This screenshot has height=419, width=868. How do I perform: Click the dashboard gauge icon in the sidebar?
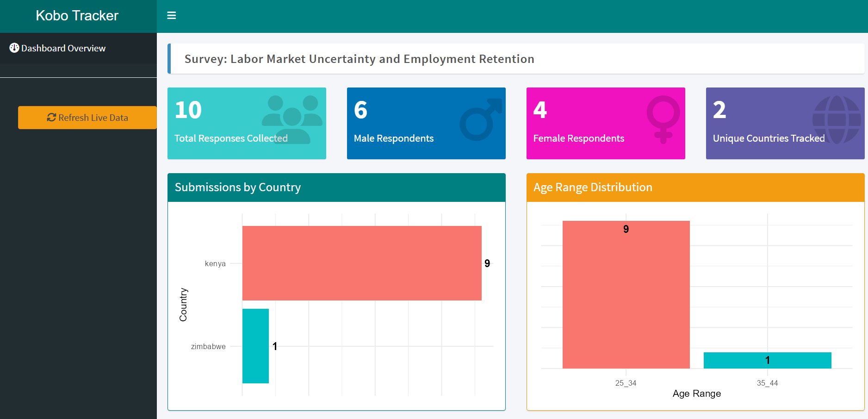[x=14, y=48]
